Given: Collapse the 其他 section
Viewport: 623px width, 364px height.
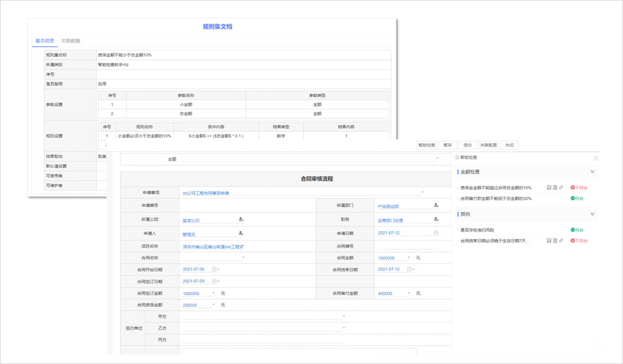Looking at the screenshot, I should pyautogui.click(x=592, y=214).
